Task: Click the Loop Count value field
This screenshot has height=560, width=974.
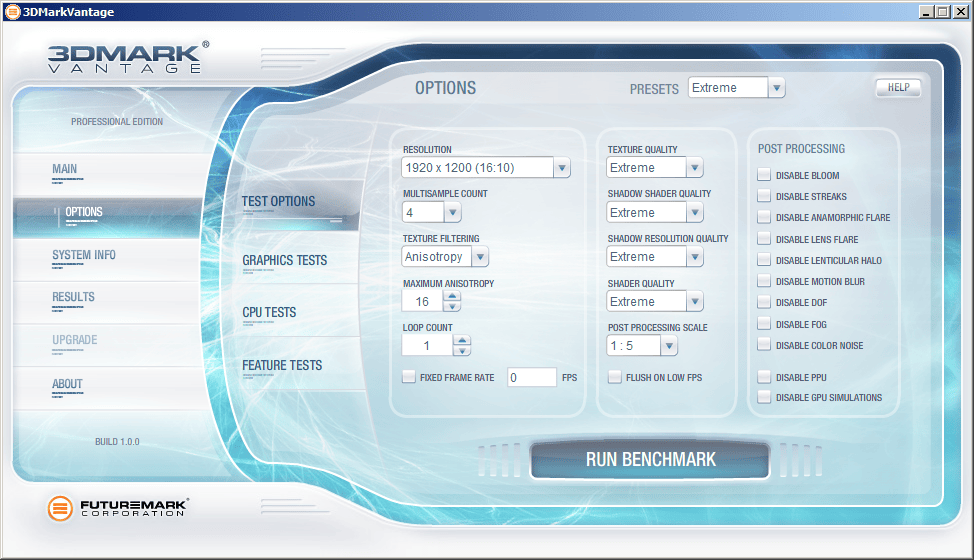Action: 427,346
